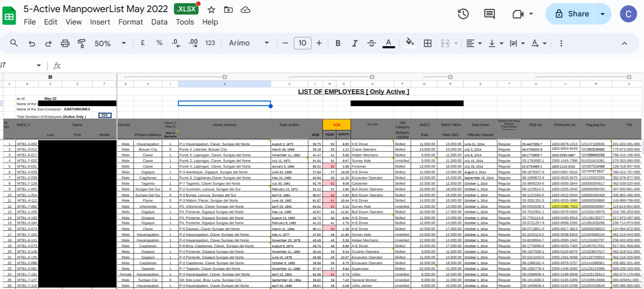Open the Edit menu
The height and width of the screenshot is (289, 644).
pyautogui.click(x=50, y=22)
